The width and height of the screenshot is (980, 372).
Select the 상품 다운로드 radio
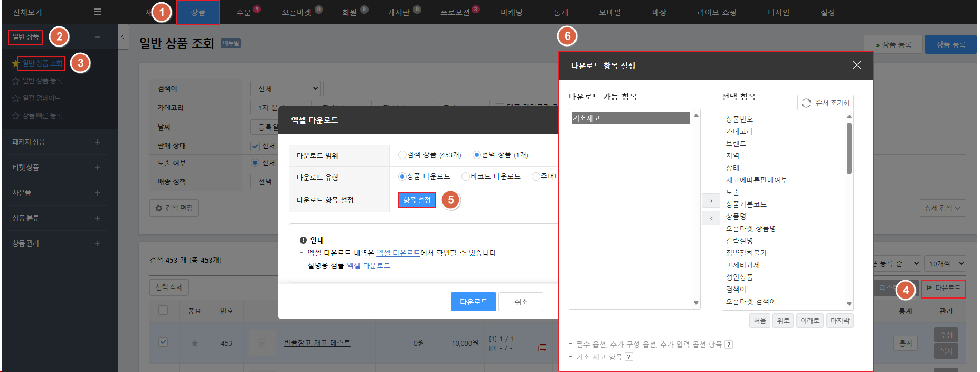pos(402,176)
